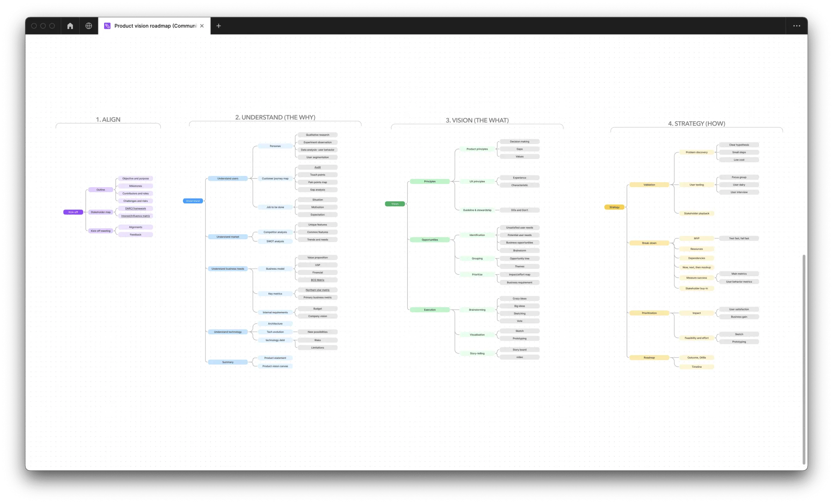Image resolution: width=833 pixels, height=504 pixels.
Task: Open the three-dot more options menu
Action: [x=796, y=26]
